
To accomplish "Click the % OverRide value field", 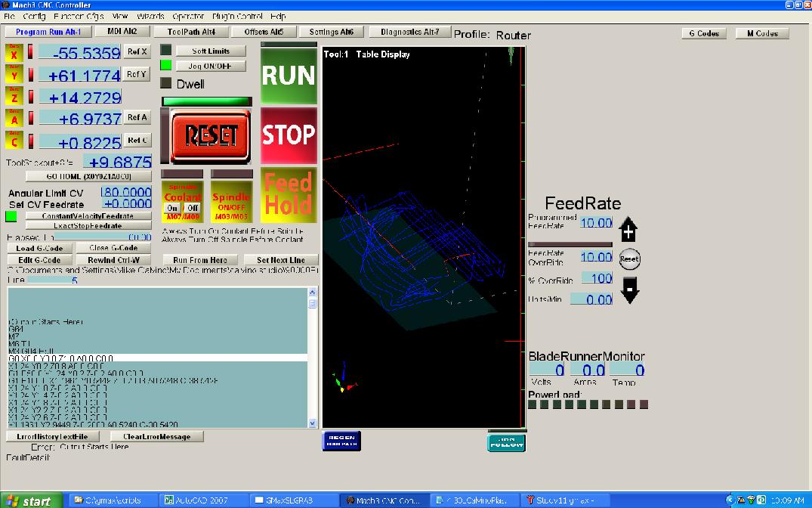I will (x=597, y=278).
